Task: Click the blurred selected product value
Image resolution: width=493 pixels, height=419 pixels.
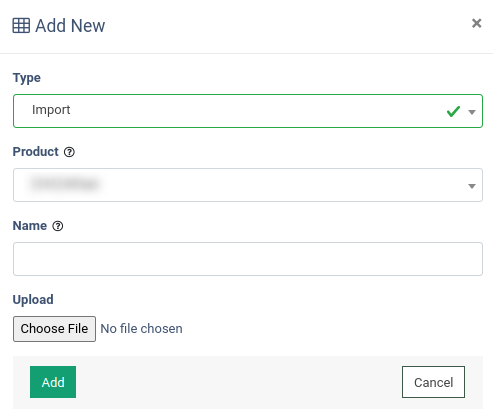Action: tap(65, 184)
